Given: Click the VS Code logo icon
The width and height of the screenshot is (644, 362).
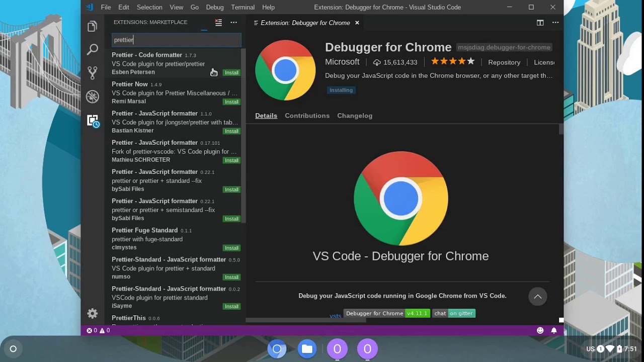Looking at the screenshot, I should click(89, 7).
